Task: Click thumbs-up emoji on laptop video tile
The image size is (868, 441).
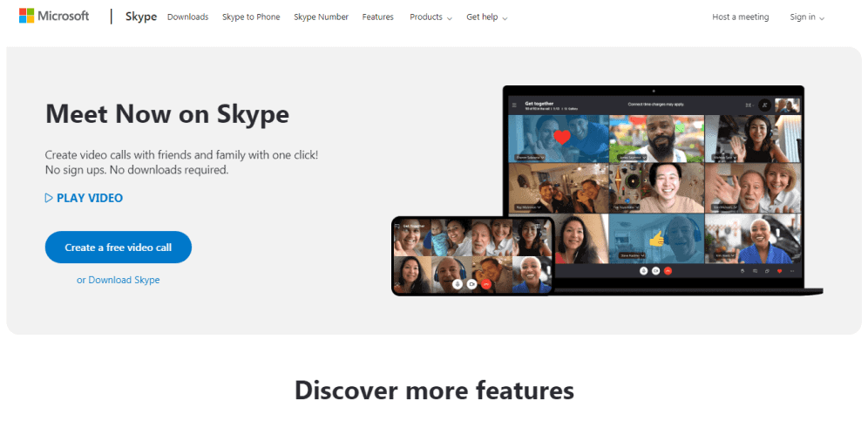Action: [x=656, y=239]
